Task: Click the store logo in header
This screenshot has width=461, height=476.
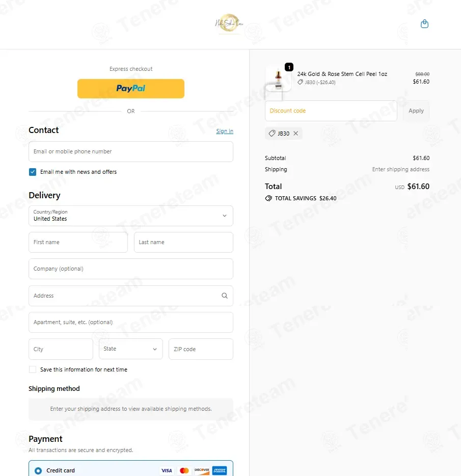Action: [x=229, y=23]
